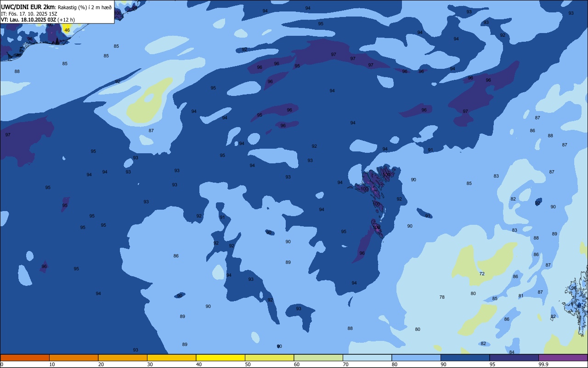Select the legend tick label "30"
This screenshot has width=588, height=368.
(x=150, y=364)
